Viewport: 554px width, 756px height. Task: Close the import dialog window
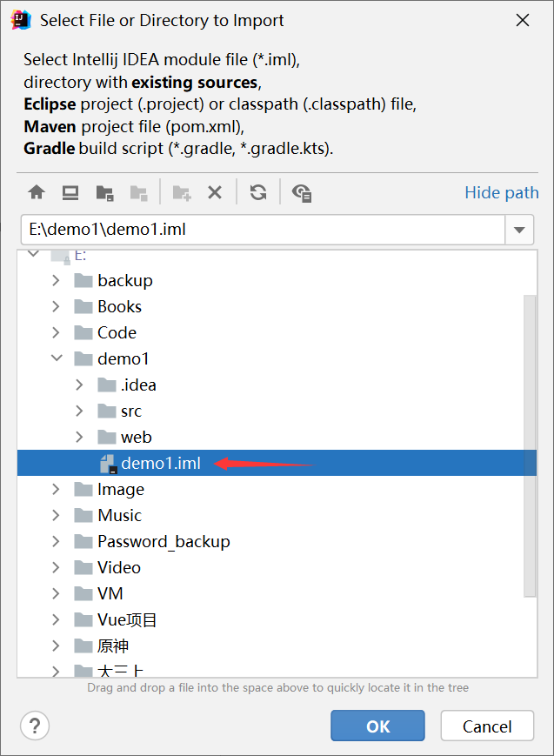coord(523,20)
